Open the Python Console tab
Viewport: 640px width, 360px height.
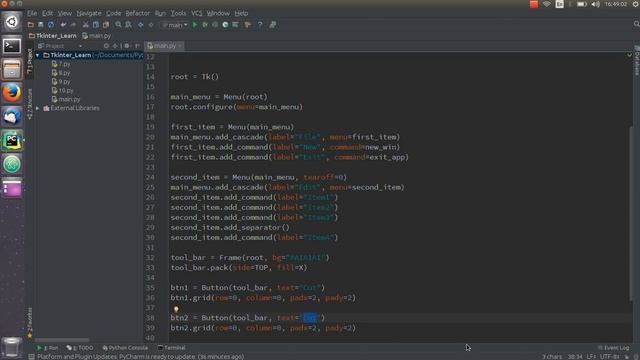click(125, 348)
